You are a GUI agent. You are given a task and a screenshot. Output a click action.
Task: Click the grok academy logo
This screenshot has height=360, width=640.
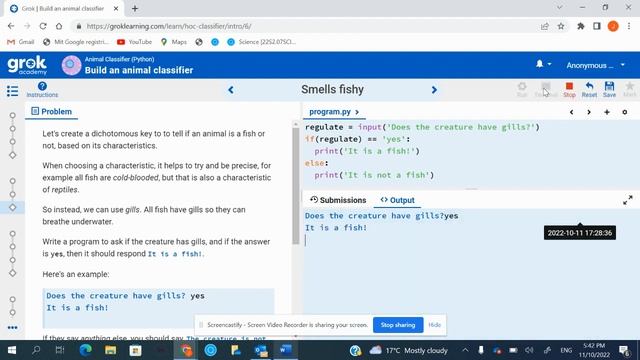[x=27, y=65]
